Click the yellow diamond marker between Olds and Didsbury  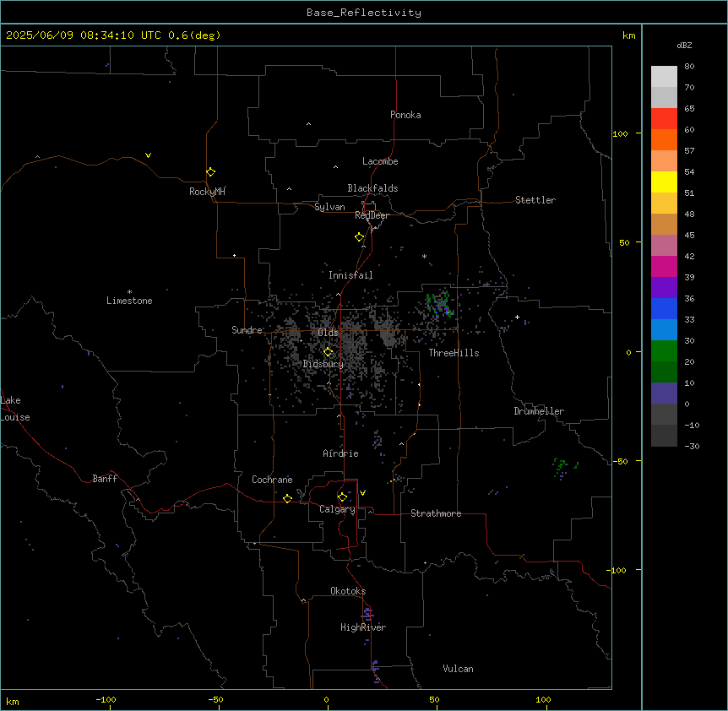(x=328, y=352)
